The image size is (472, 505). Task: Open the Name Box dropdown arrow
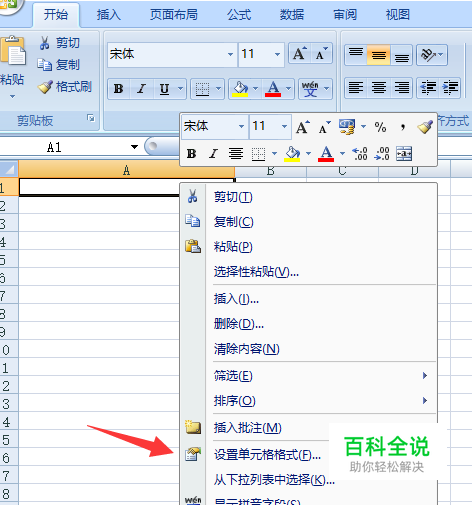click(134, 147)
